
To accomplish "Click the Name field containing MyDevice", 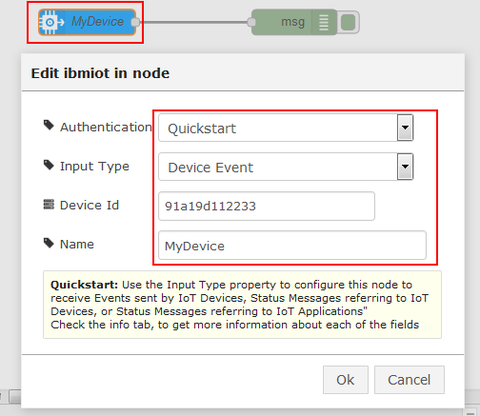I will pyautogui.click(x=292, y=245).
